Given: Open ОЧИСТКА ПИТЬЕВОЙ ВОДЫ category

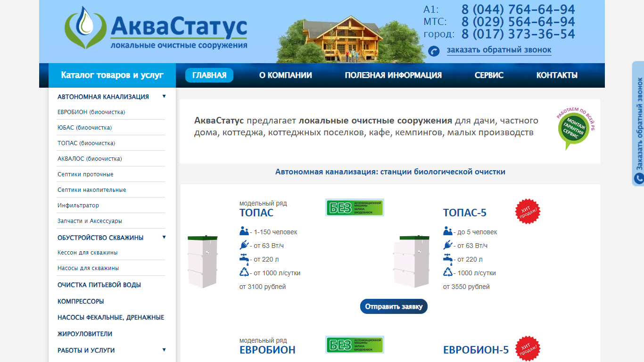Looking at the screenshot, I should 99,285.
